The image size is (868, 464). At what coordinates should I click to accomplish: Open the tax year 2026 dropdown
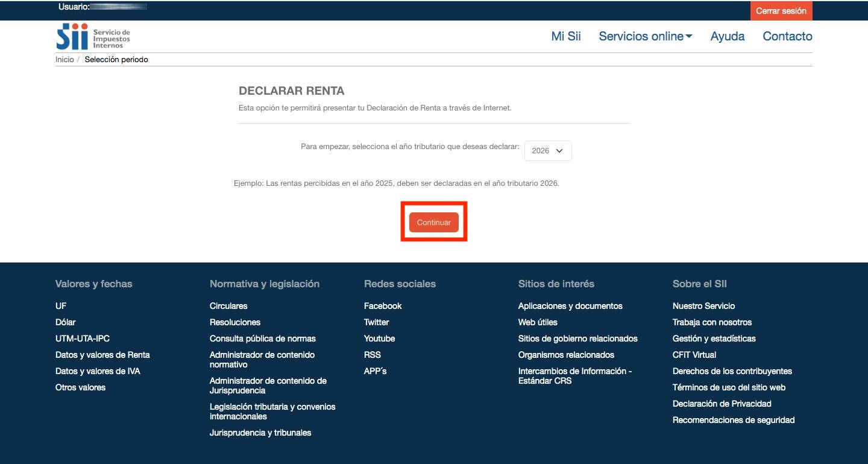[547, 151]
